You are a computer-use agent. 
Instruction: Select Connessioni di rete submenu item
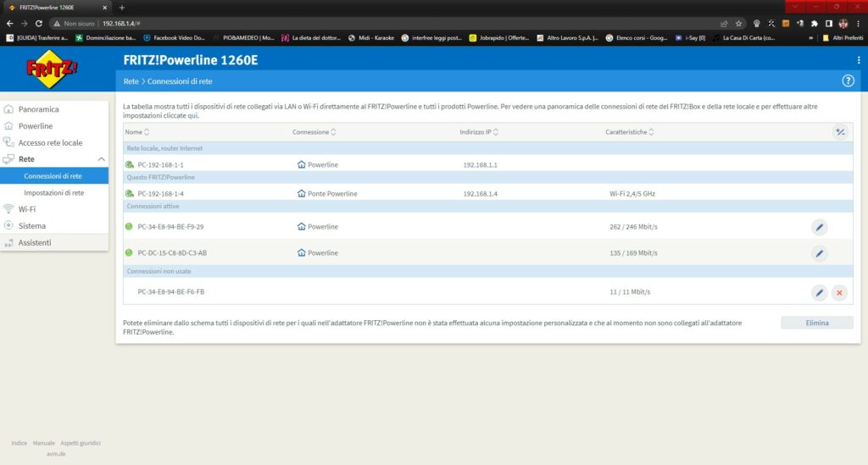(x=54, y=176)
